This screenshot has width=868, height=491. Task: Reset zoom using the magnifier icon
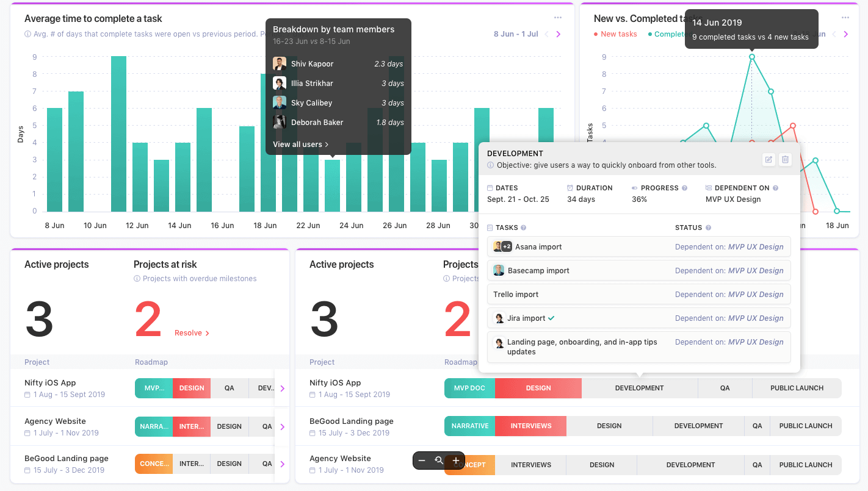click(x=438, y=461)
